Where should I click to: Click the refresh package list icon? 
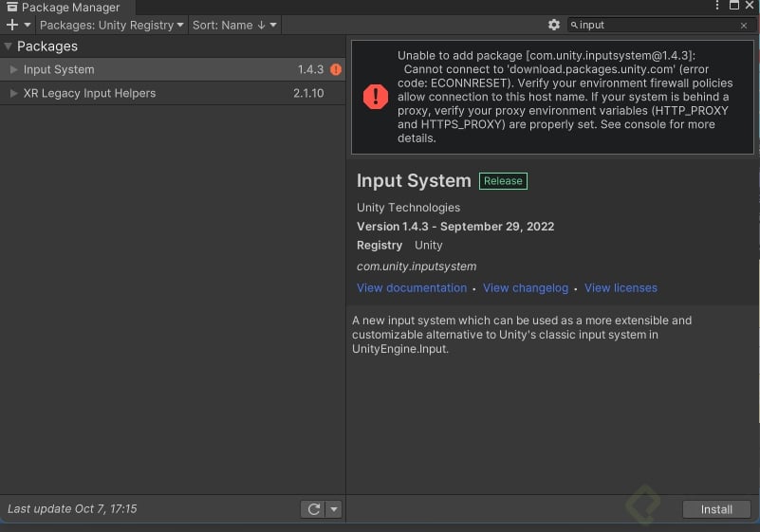pos(313,509)
